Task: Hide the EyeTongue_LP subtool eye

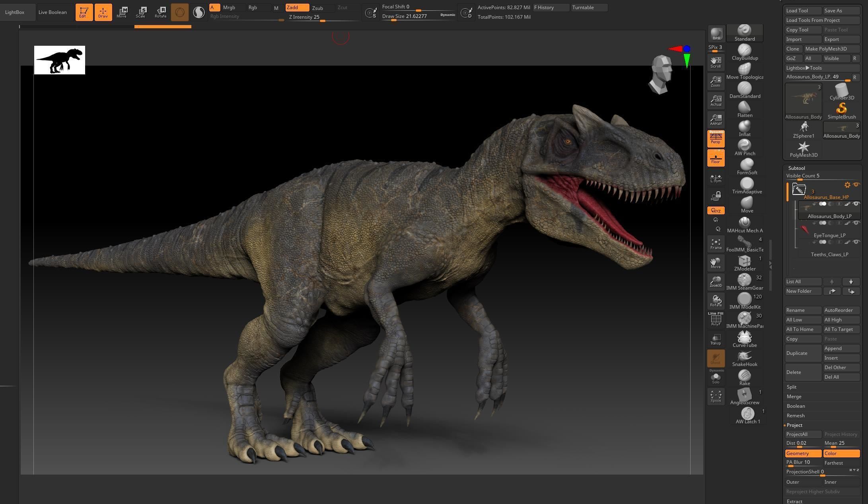Action: 856,223
